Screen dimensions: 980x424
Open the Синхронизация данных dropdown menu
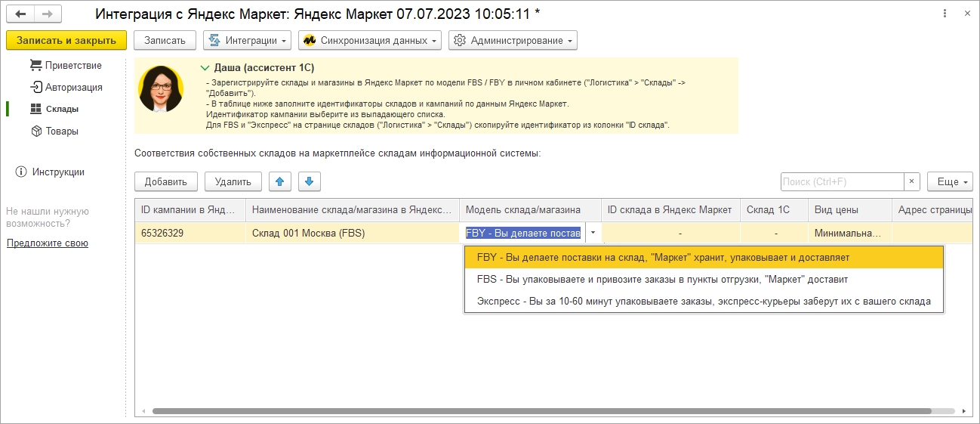(370, 40)
